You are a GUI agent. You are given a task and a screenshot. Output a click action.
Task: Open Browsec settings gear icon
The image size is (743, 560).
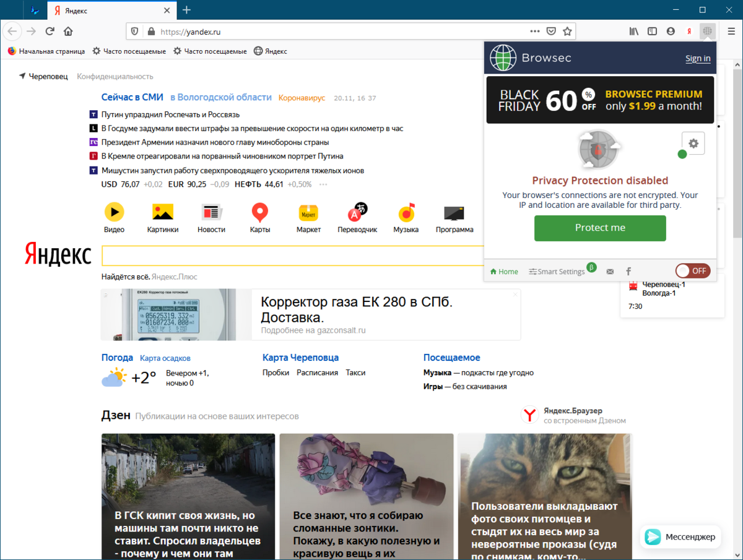point(693,144)
